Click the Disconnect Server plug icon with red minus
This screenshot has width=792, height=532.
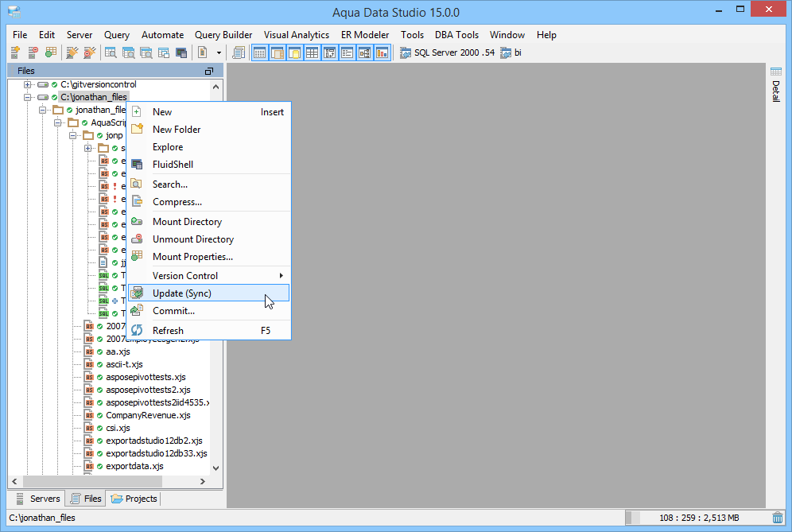[x=90, y=52]
